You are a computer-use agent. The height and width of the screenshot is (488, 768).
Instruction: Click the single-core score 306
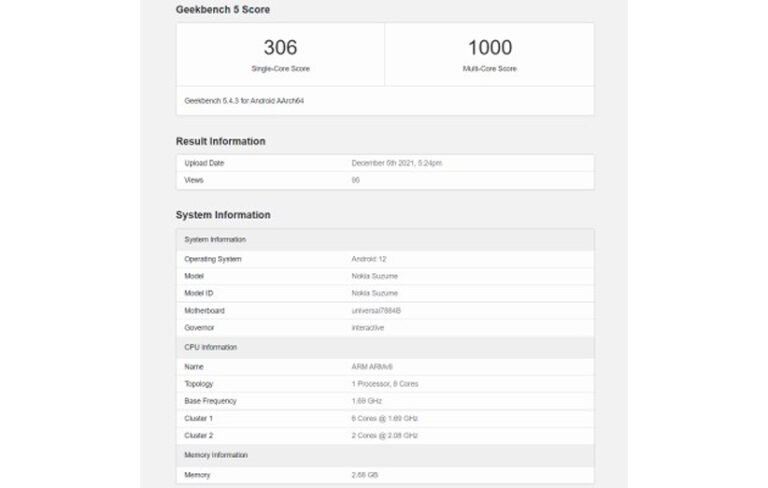tap(280, 47)
